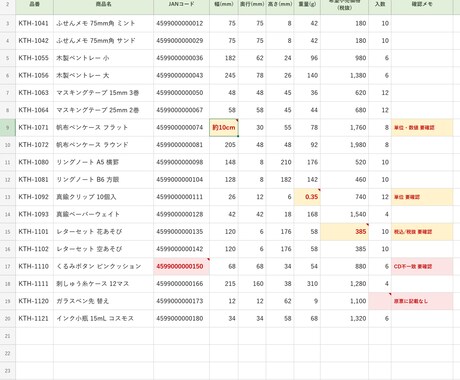Click 刺しゅう糸ケース 12マス cell
Image resolution: width=460 pixels, height=380 pixels.
point(103,283)
